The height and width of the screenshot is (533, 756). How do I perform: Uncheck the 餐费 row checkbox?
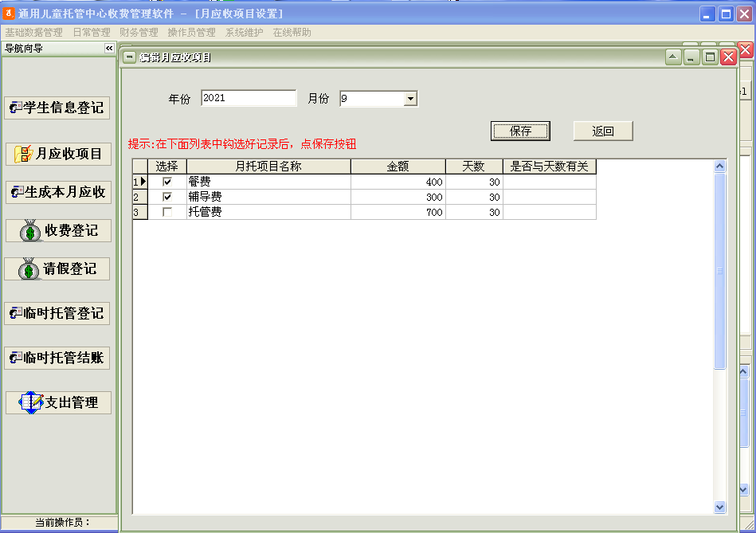(167, 182)
